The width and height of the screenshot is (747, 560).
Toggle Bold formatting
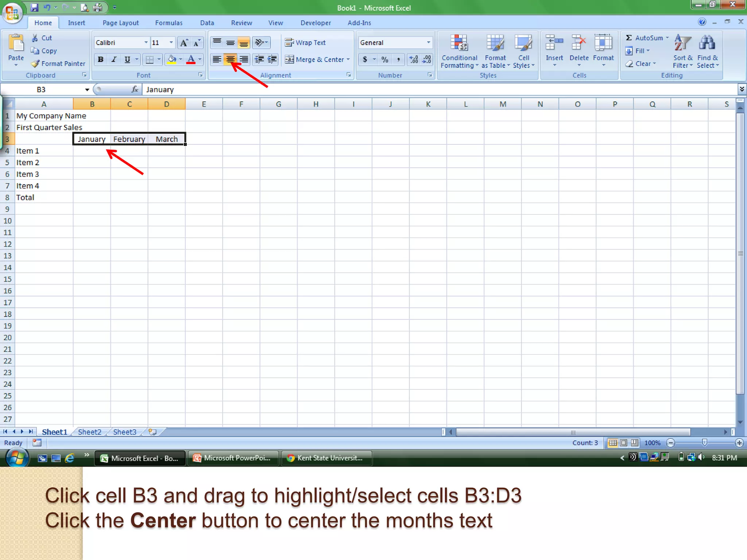(x=101, y=59)
